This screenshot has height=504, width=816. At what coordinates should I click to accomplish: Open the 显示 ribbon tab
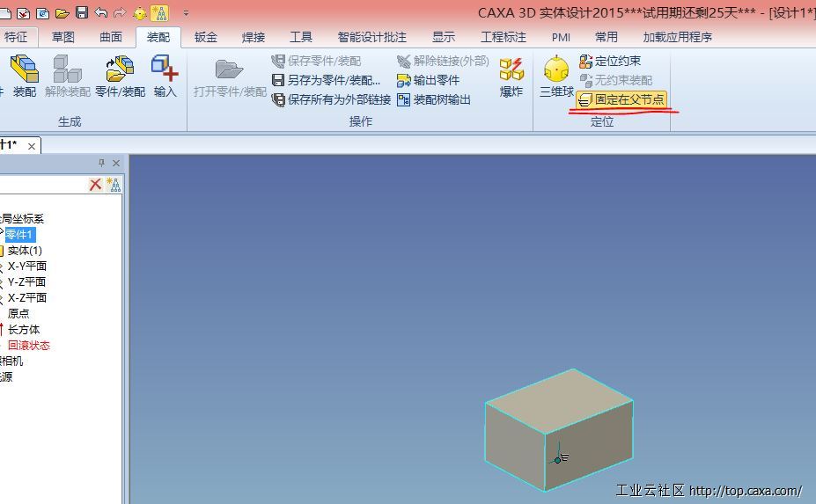tap(444, 37)
